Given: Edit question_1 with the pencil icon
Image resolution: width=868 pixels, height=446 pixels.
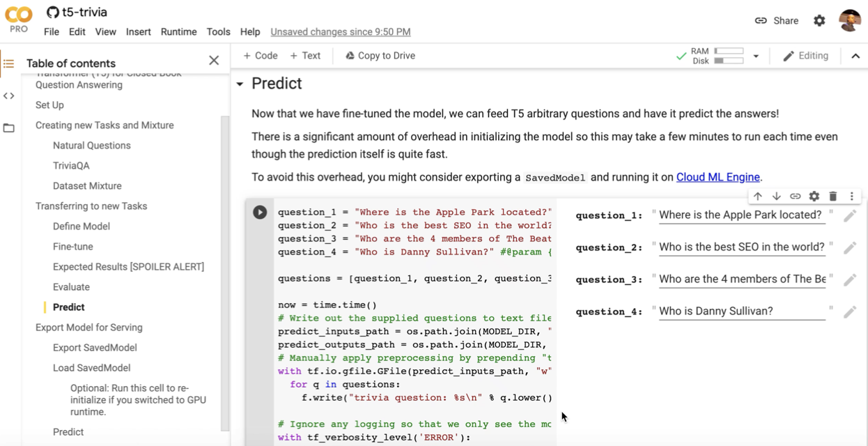Looking at the screenshot, I should pos(850,215).
